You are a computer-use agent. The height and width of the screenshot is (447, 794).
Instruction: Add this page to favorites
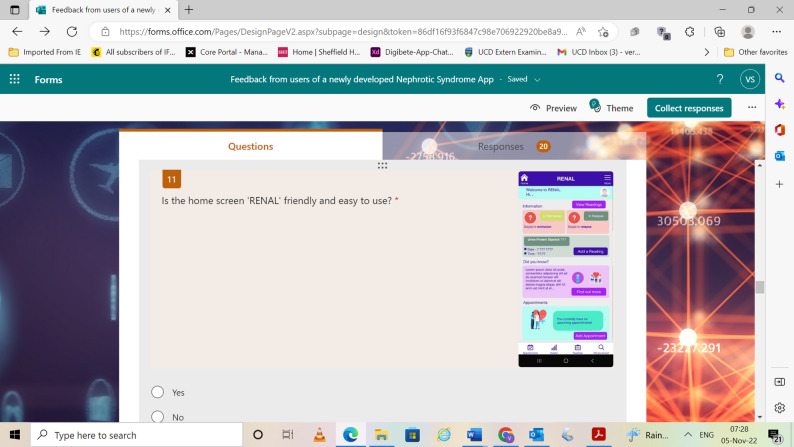603,32
